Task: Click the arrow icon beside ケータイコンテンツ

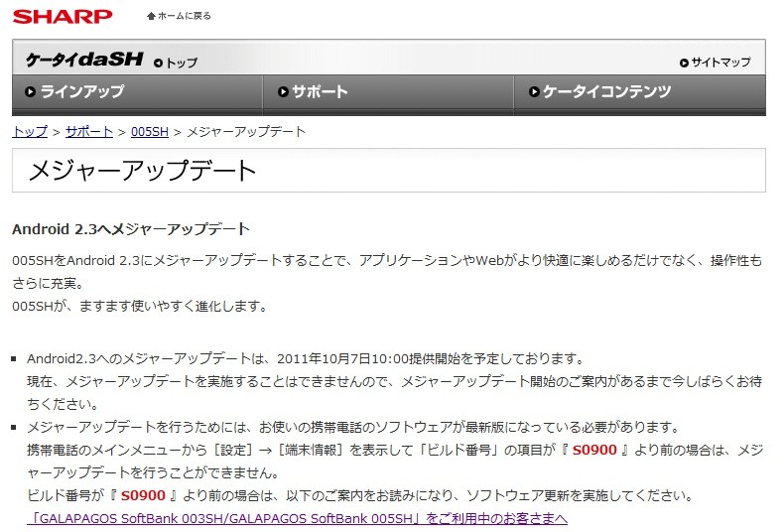Action: [534, 91]
